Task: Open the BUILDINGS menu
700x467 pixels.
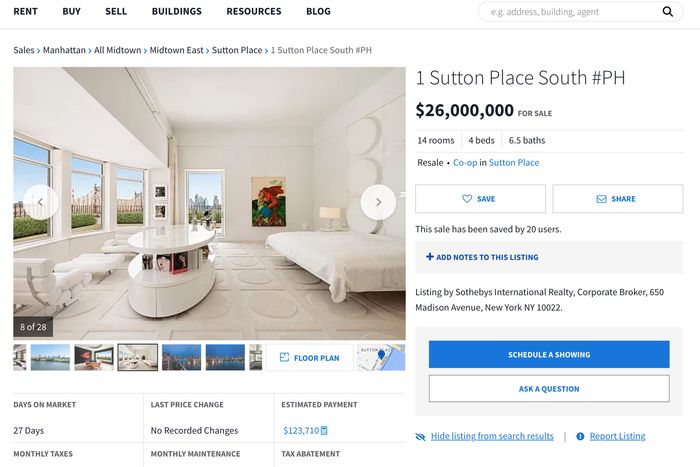Action: coord(177,11)
